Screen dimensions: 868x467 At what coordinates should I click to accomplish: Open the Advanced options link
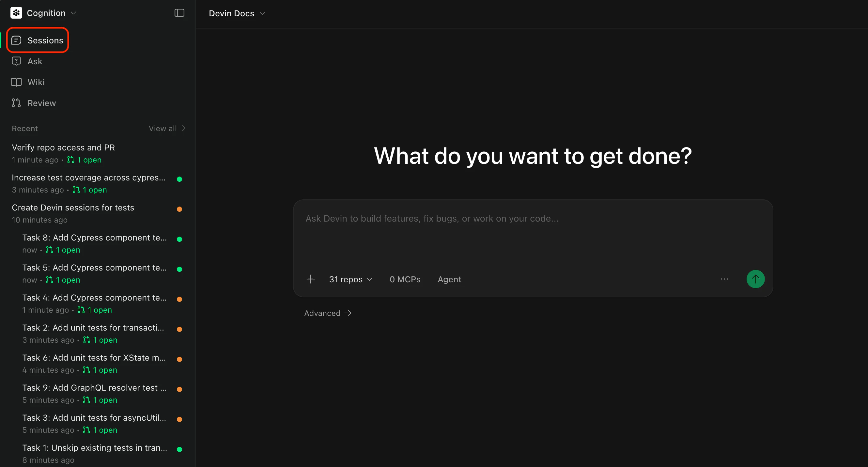pyautogui.click(x=328, y=313)
